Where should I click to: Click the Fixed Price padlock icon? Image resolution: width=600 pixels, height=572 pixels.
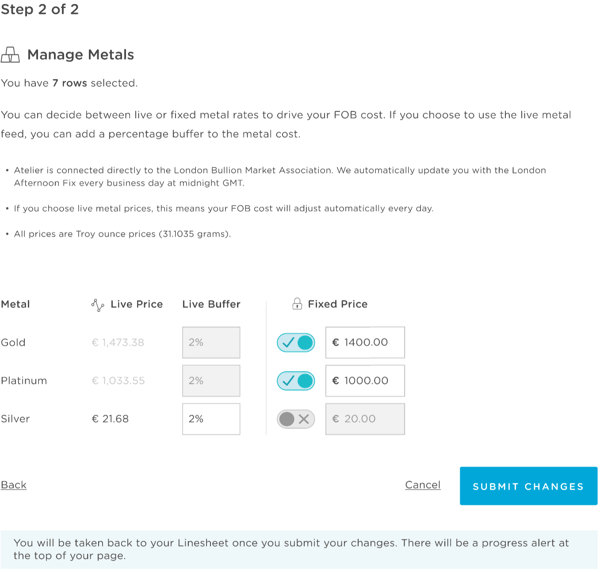tap(297, 304)
